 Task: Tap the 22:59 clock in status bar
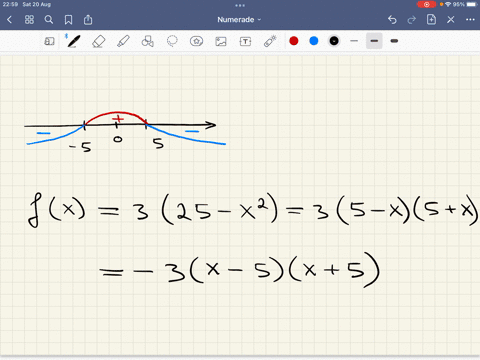pos(10,4)
